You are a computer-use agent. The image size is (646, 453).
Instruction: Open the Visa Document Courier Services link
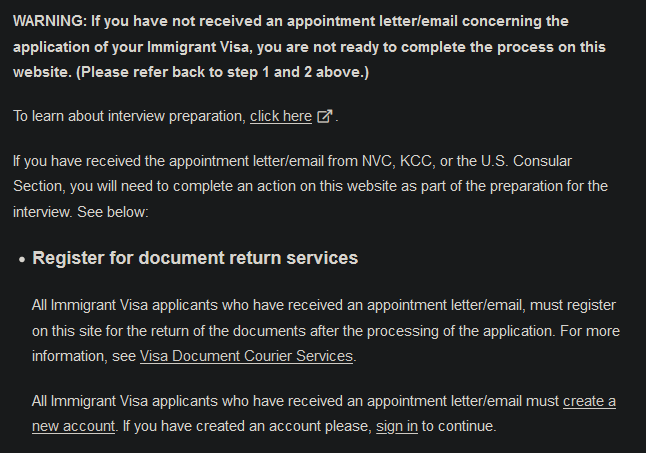click(246, 356)
